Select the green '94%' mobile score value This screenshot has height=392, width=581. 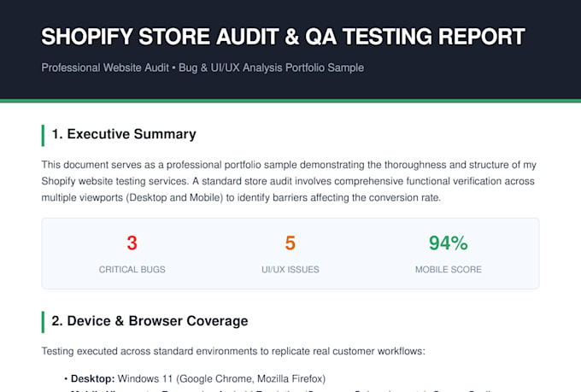(449, 243)
